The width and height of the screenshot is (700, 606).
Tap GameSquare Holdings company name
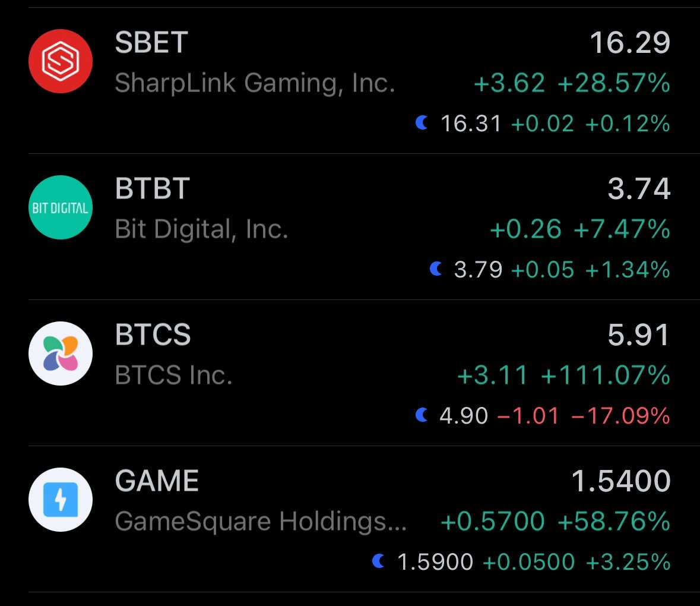261,522
